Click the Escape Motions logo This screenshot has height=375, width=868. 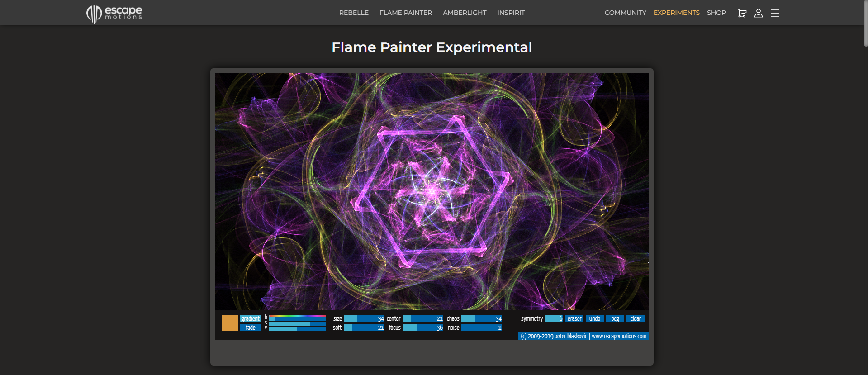tap(114, 14)
